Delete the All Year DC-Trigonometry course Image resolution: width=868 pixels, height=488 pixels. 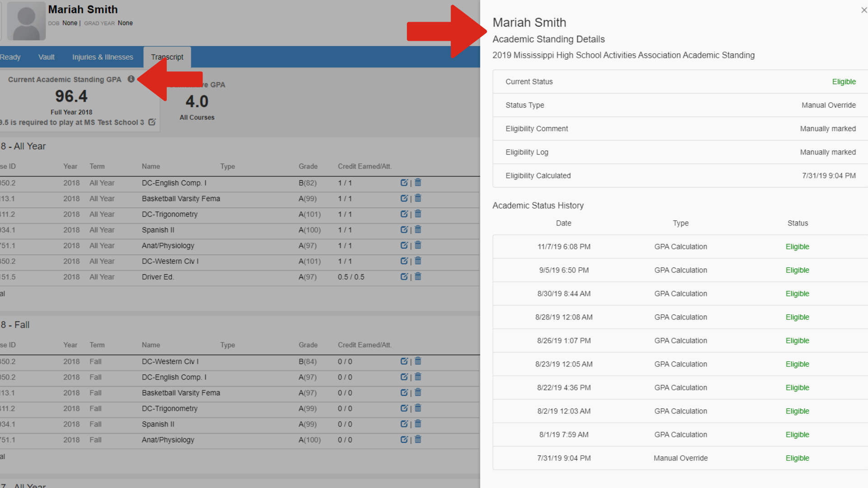point(418,214)
